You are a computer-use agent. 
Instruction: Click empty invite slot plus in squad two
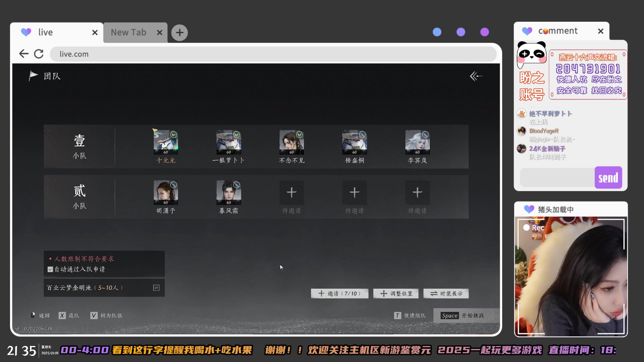click(x=291, y=192)
